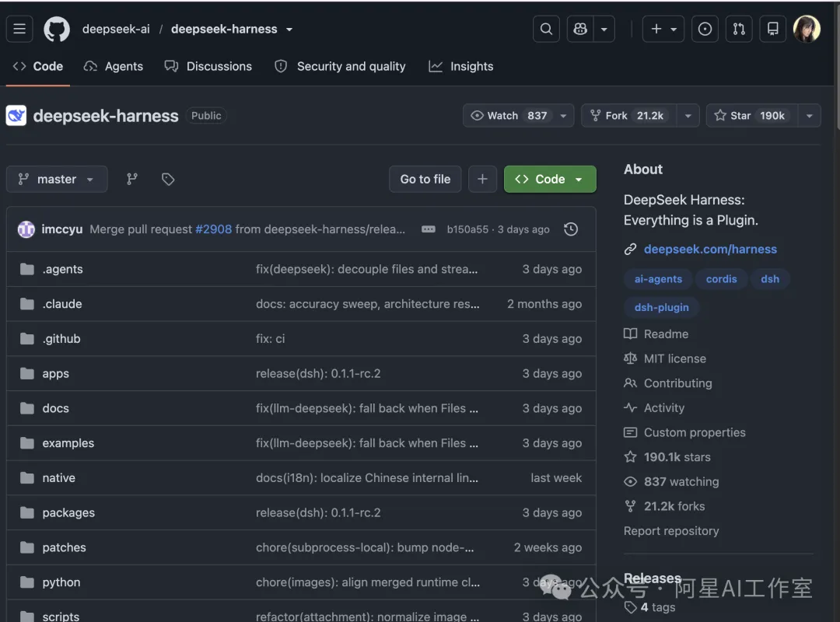This screenshot has width=840, height=622.
Task: Expand commit message ellipsis button
Action: (x=428, y=229)
